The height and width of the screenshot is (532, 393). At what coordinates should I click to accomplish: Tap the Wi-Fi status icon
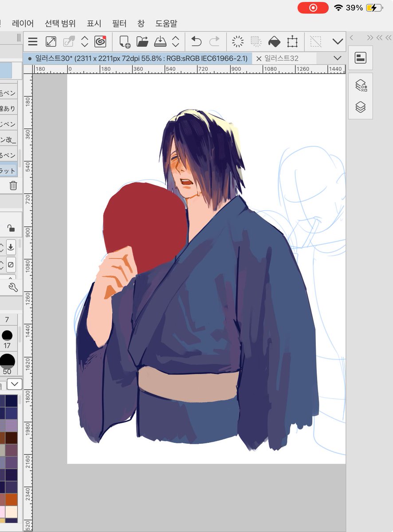click(338, 8)
